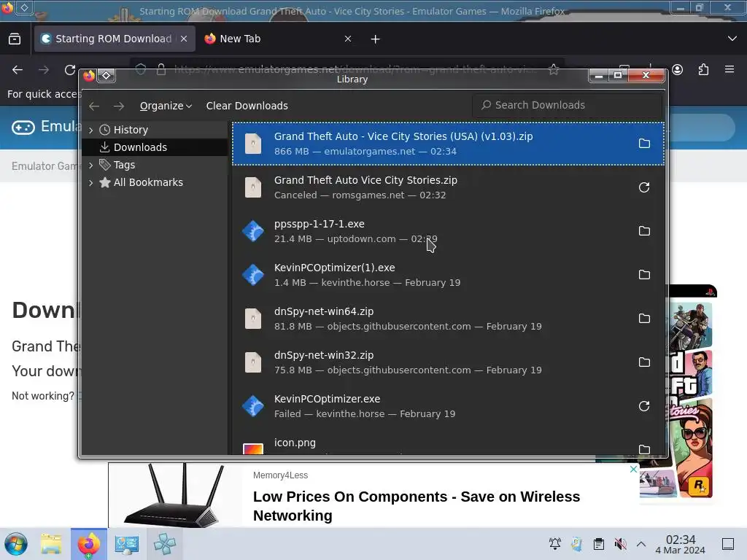Viewport: 747px width, 560px height.
Task: Open containing folder for KevinPCOptimizer(1).exe
Action: [644, 275]
